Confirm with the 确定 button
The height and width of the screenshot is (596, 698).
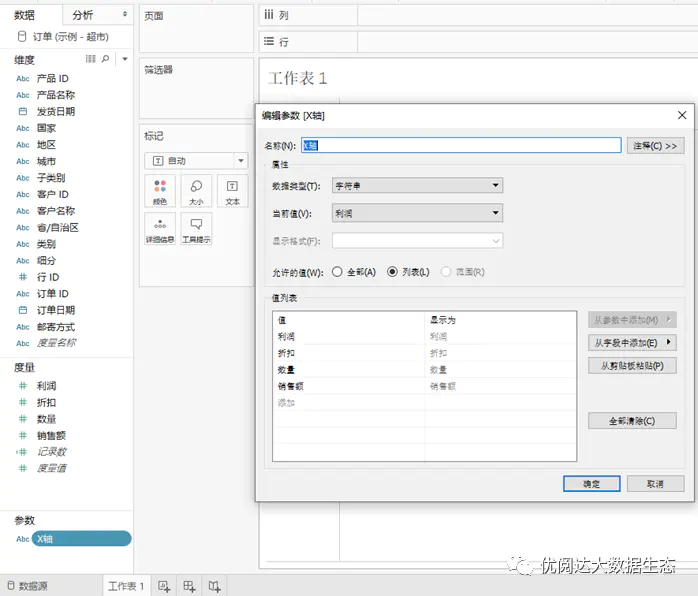pyautogui.click(x=592, y=484)
